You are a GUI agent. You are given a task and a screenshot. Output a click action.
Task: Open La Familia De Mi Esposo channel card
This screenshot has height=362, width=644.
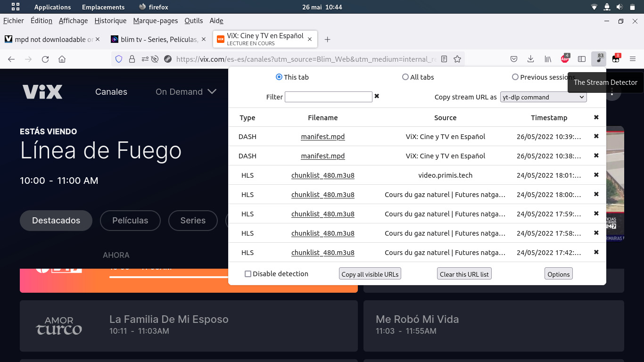189,326
